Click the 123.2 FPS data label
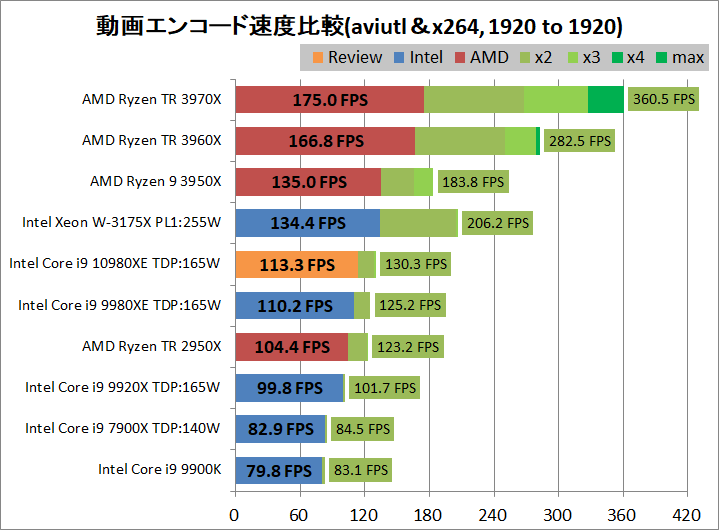Screen dimensions: 719x530 [x=408, y=347]
